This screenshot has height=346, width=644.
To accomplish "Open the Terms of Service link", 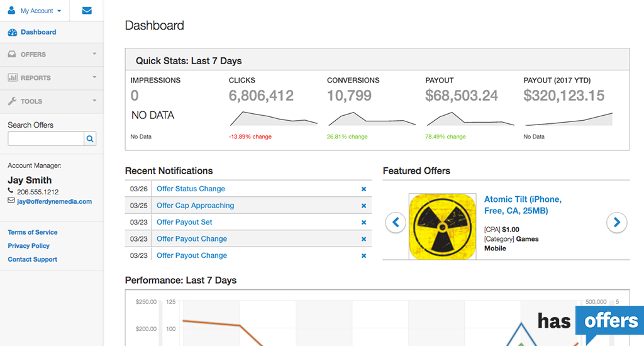I will pos(33,232).
